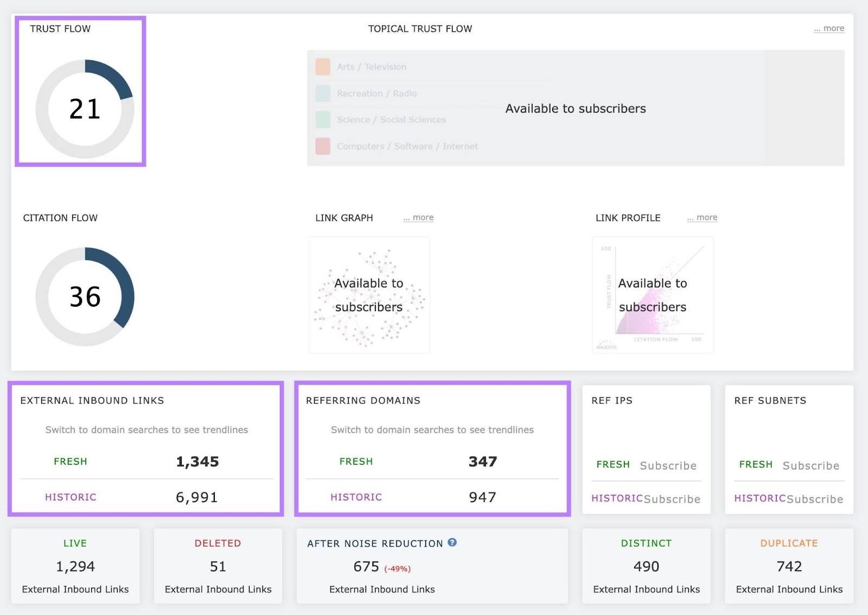Image resolution: width=868 pixels, height=615 pixels.
Task: Click the orange Arts / Television swatch
Action: tap(323, 67)
